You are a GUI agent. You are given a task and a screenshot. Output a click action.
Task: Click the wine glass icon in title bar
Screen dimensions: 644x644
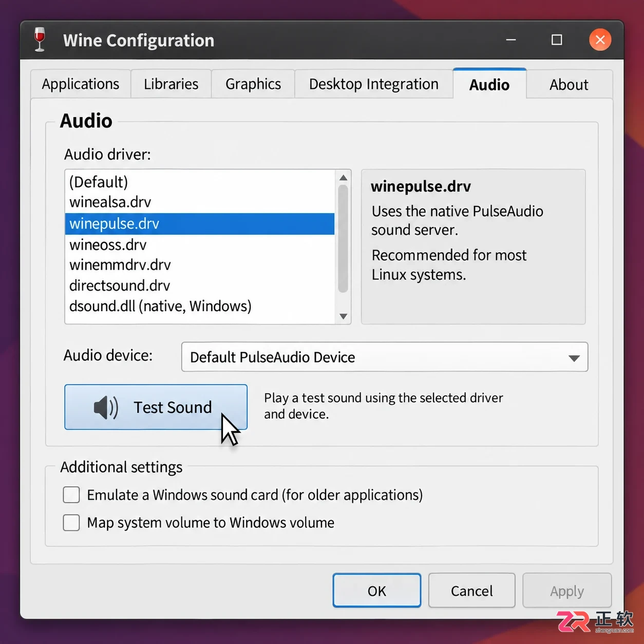[40, 40]
